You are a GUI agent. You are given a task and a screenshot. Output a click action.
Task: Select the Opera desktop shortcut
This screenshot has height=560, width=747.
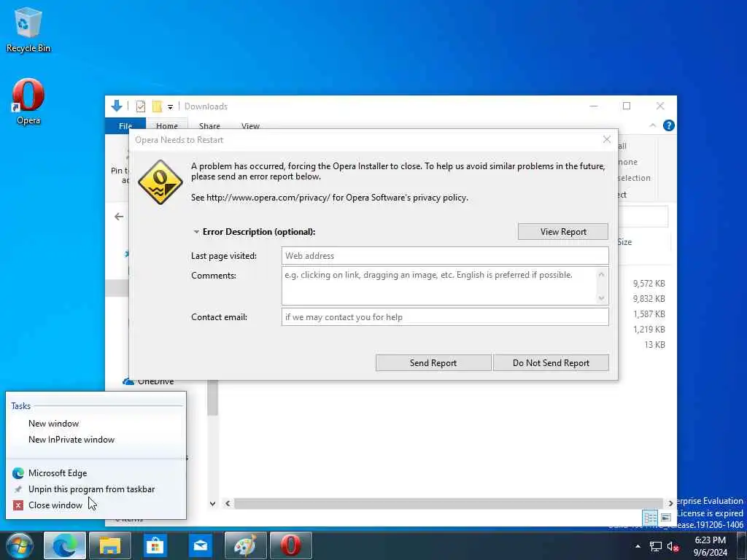(x=28, y=102)
